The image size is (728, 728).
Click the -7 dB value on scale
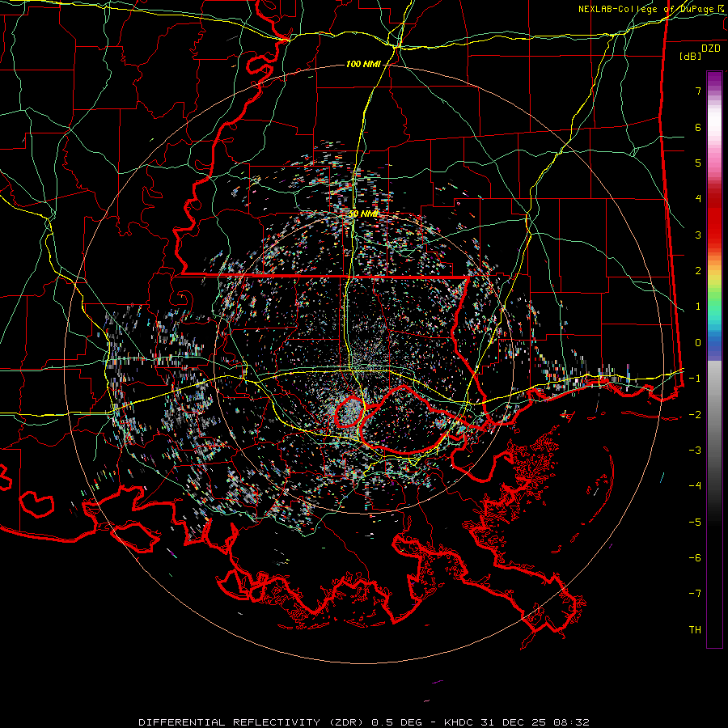click(695, 594)
